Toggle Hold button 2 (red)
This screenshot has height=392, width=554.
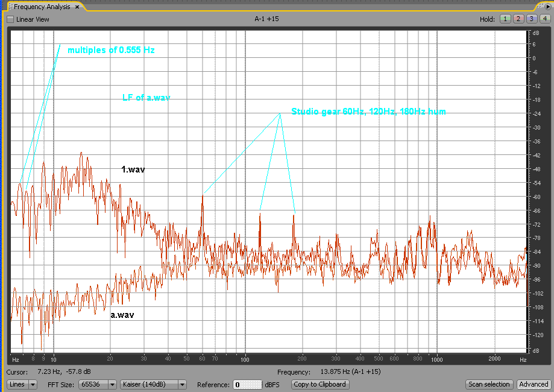tap(518, 19)
